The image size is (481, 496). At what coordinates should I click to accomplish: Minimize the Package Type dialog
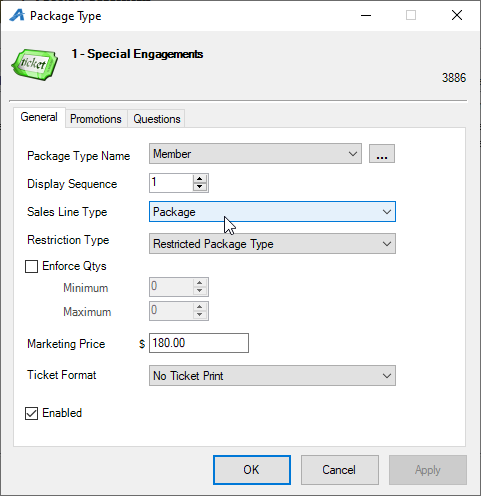coord(366,15)
